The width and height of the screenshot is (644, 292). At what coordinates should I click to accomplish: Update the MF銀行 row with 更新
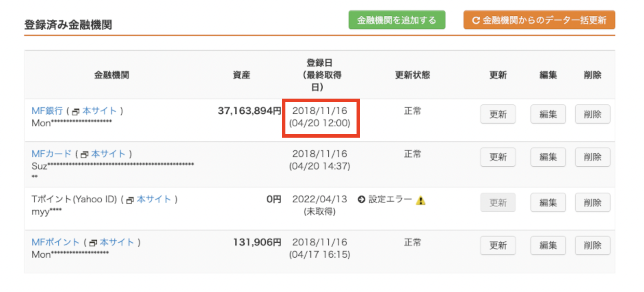point(498,114)
